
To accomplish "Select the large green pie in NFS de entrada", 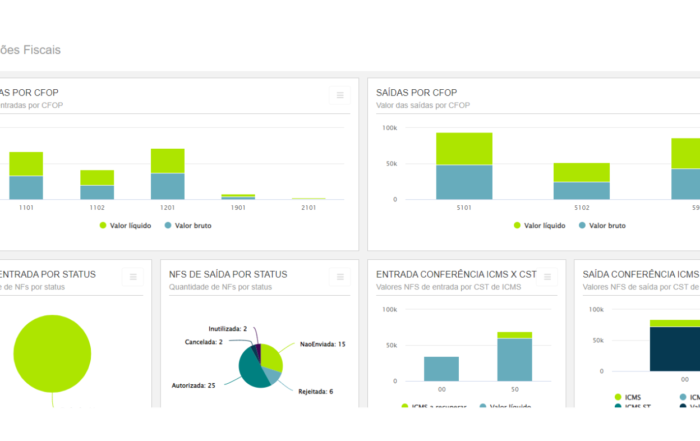I will tap(52, 354).
